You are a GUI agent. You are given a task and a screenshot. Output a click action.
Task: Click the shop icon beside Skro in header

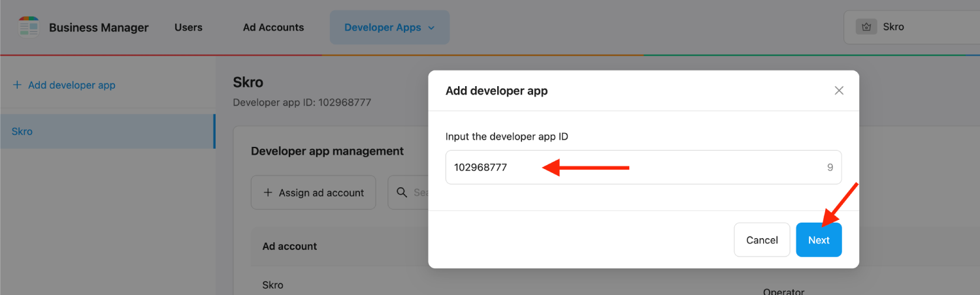(x=866, y=27)
